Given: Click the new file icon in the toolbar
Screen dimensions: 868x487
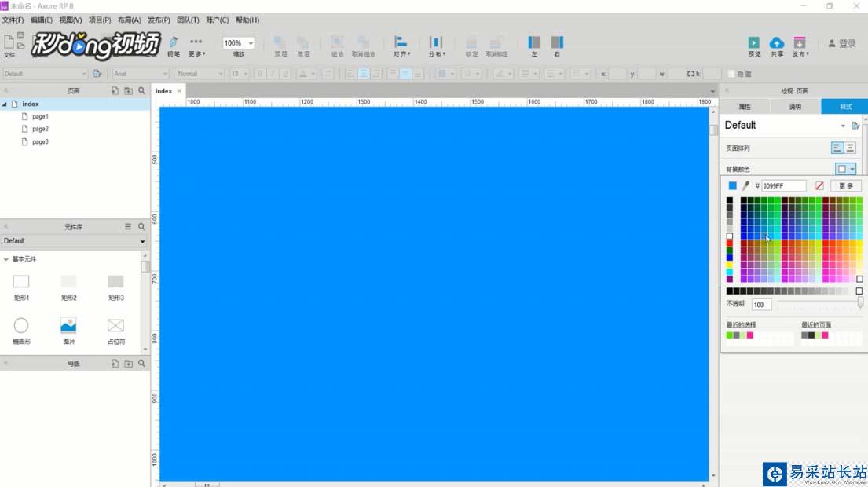Looking at the screenshot, I should point(9,42).
